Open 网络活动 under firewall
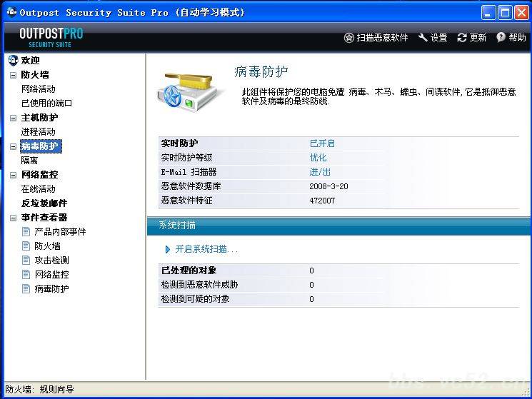532x399 pixels. coord(39,89)
